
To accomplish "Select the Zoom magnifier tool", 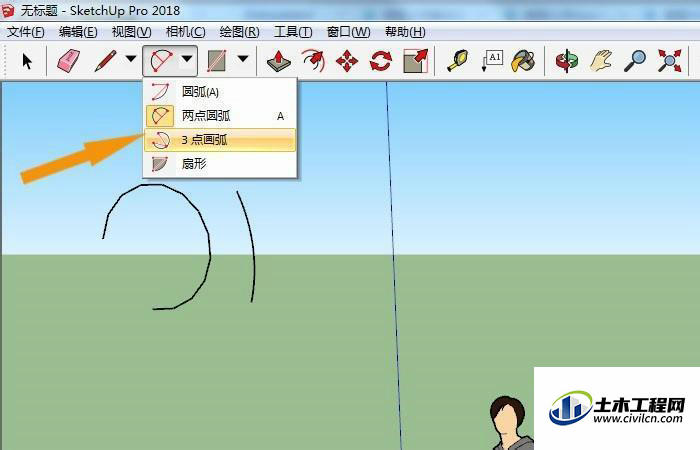I will click(635, 61).
